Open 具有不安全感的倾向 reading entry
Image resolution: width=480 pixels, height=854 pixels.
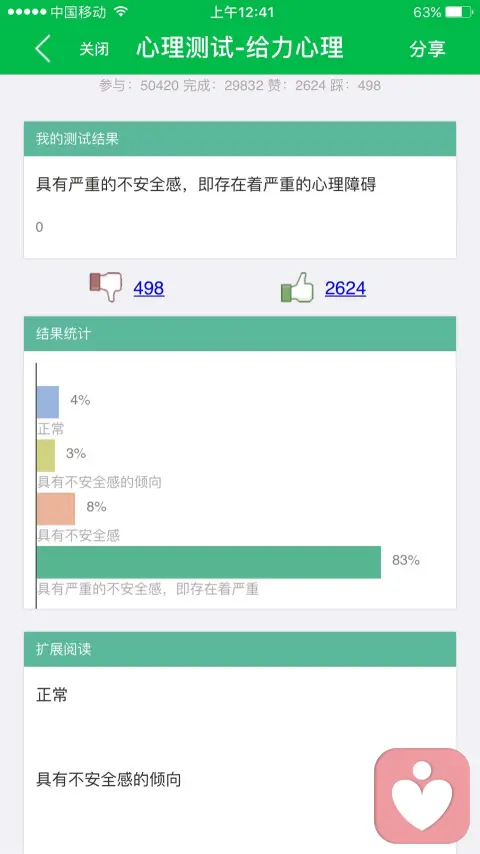[x=108, y=779]
